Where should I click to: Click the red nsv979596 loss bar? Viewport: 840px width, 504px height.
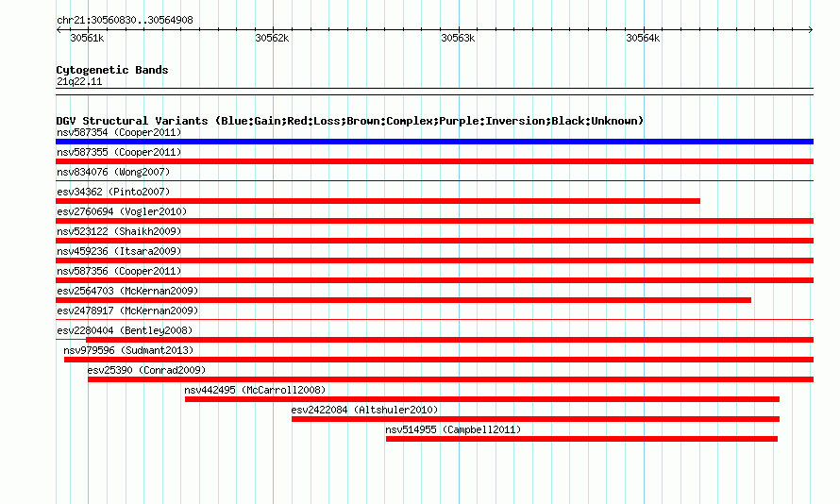439,360
